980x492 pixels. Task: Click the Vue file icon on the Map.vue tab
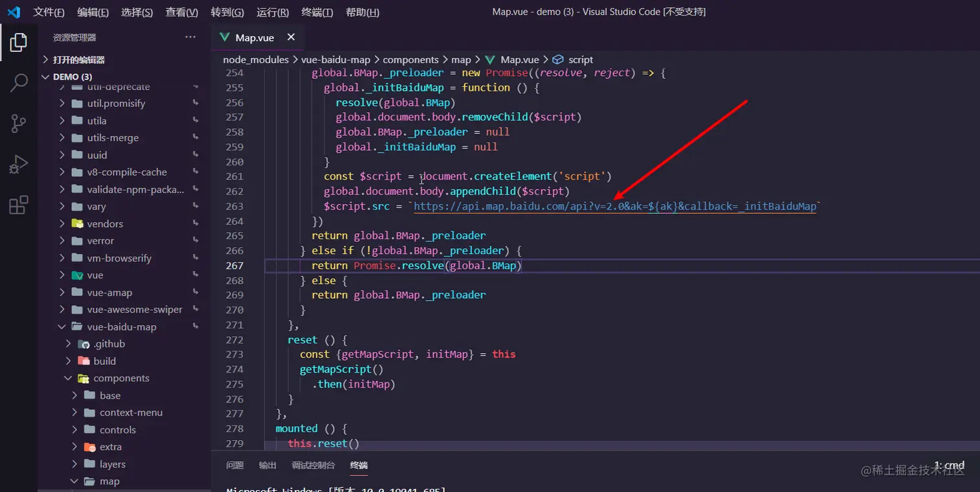(225, 38)
